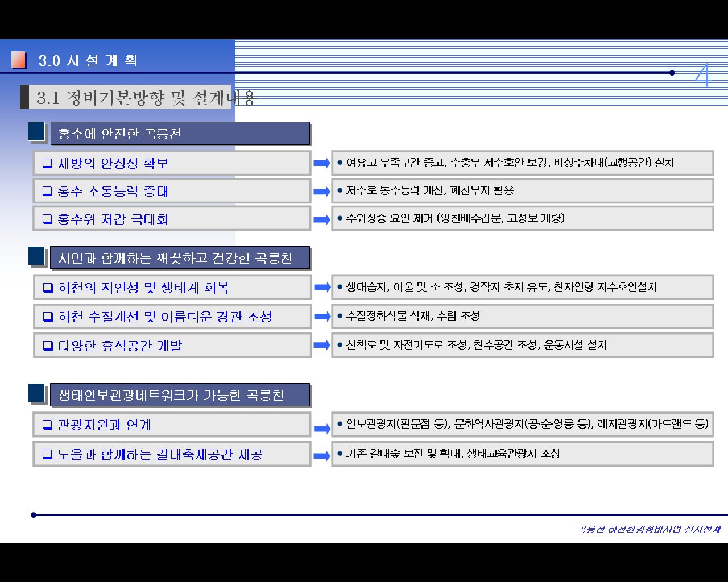This screenshot has height=582, width=728.
Task: Select the description starting 여유고 부족구간 증고
Action: (x=523, y=163)
